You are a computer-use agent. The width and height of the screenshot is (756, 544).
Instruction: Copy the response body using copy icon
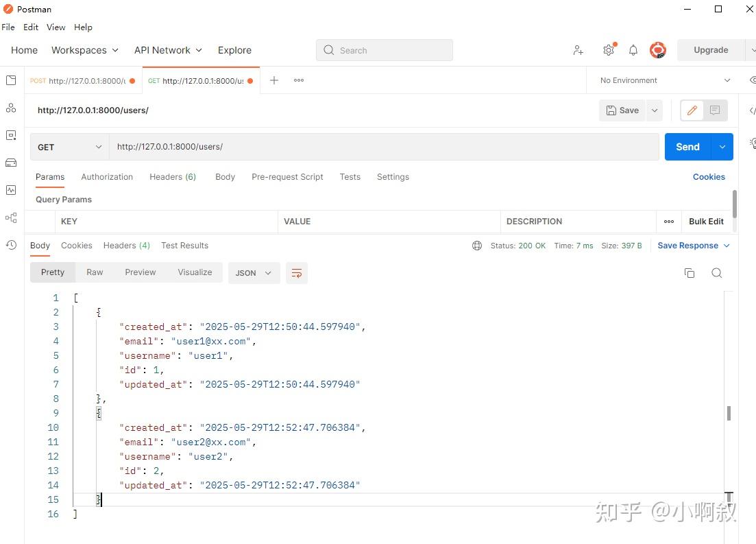coord(689,272)
